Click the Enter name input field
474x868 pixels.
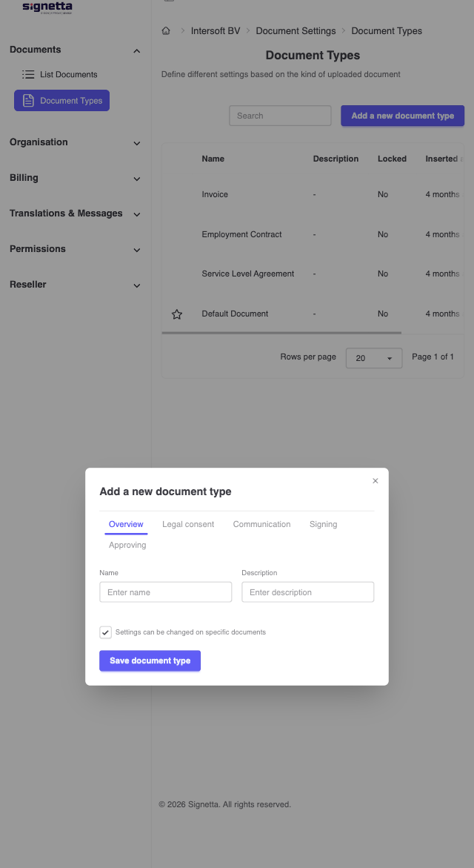(165, 592)
